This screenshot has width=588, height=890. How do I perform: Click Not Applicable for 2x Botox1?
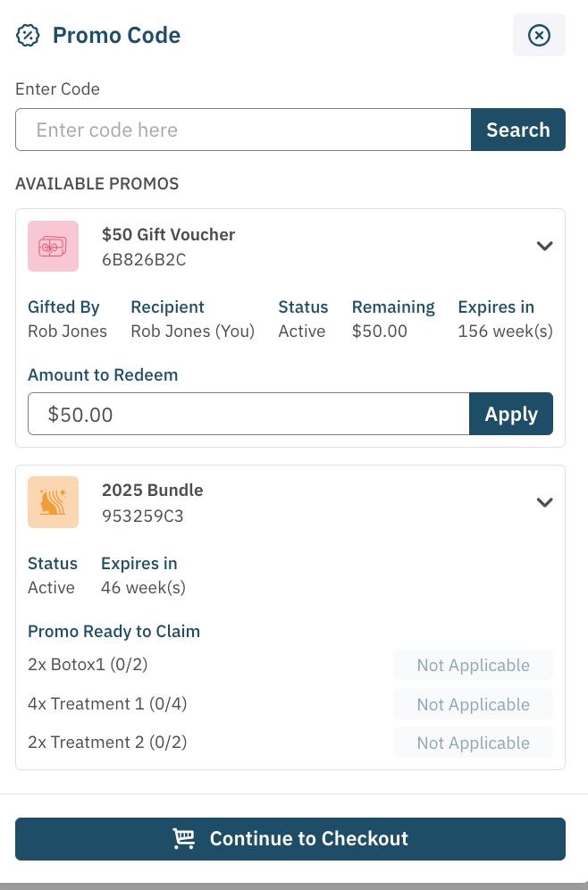pos(473,666)
